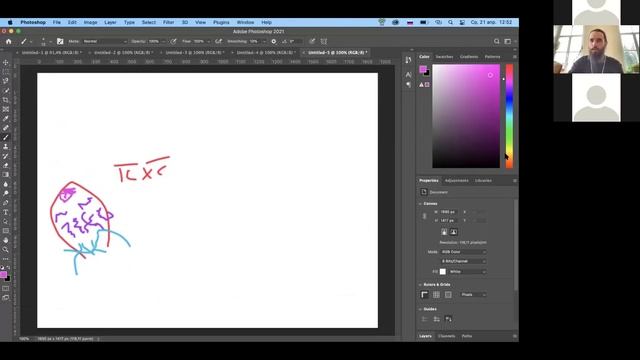Screen dimensions: 640x360
Task: Click the search icon in options bar
Action: point(496,41)
